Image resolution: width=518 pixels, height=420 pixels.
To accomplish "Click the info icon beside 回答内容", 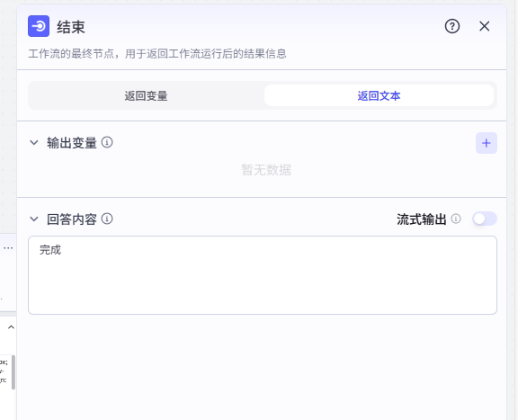I will (107, 219).
